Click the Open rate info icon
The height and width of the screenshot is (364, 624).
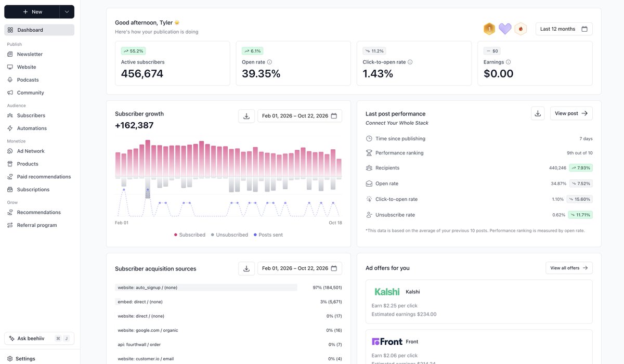[269, 62]
